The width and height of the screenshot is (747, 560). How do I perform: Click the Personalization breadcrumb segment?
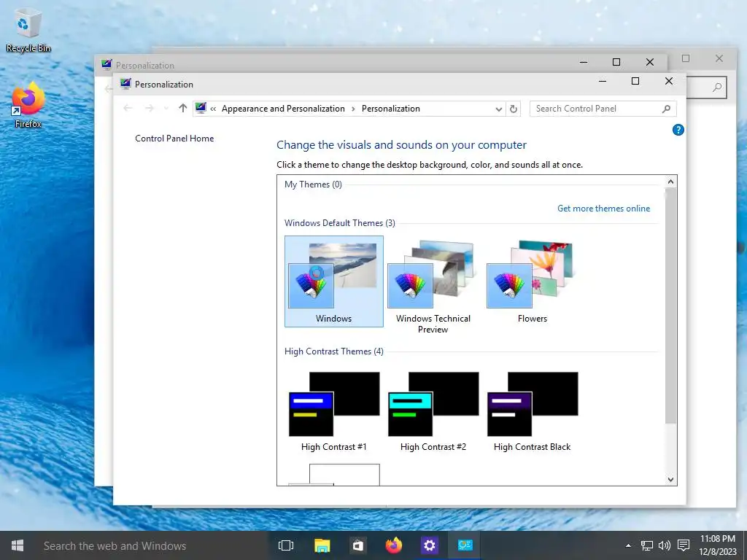pyautogui.click(x=391, y=109)
